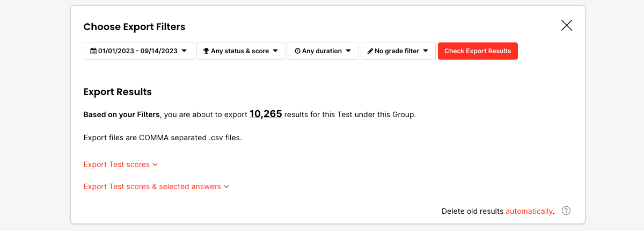Click the calendar icon in date filter
The height and width of the screenshot is (231, 644).
pos(93,51)
